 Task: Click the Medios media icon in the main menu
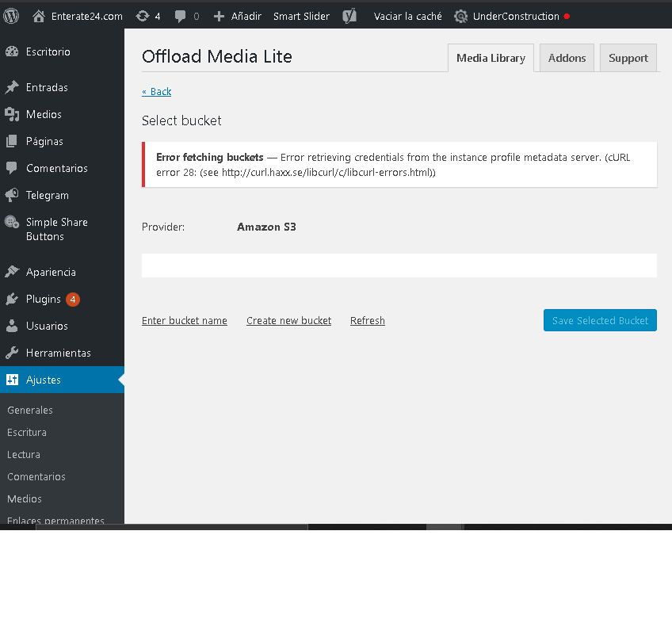tap(12, 114)
